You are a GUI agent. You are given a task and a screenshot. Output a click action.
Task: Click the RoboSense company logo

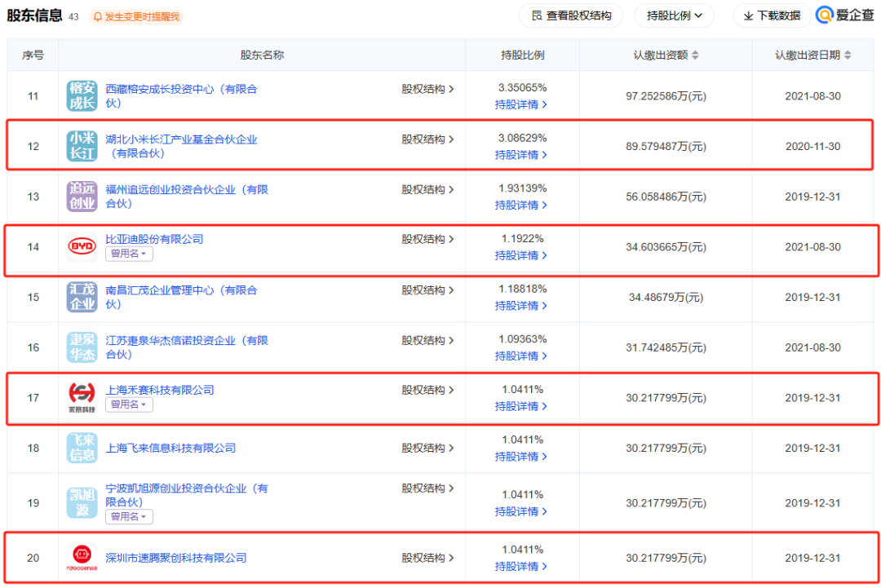click(82, 557)
